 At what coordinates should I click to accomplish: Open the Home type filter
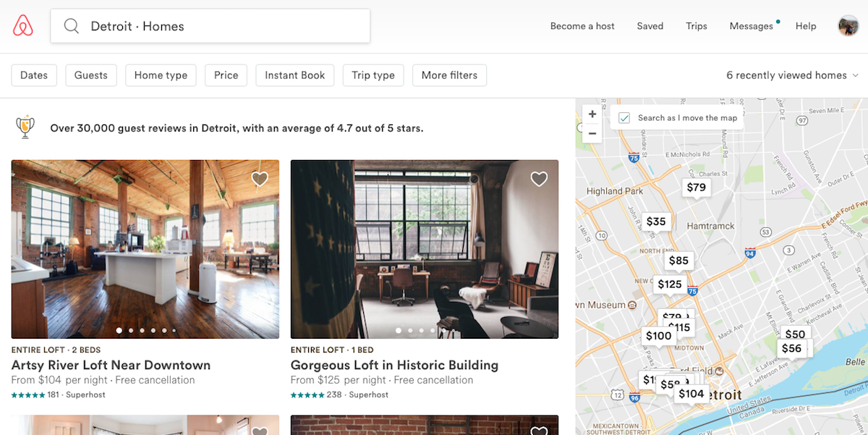[x=161, y=75]
